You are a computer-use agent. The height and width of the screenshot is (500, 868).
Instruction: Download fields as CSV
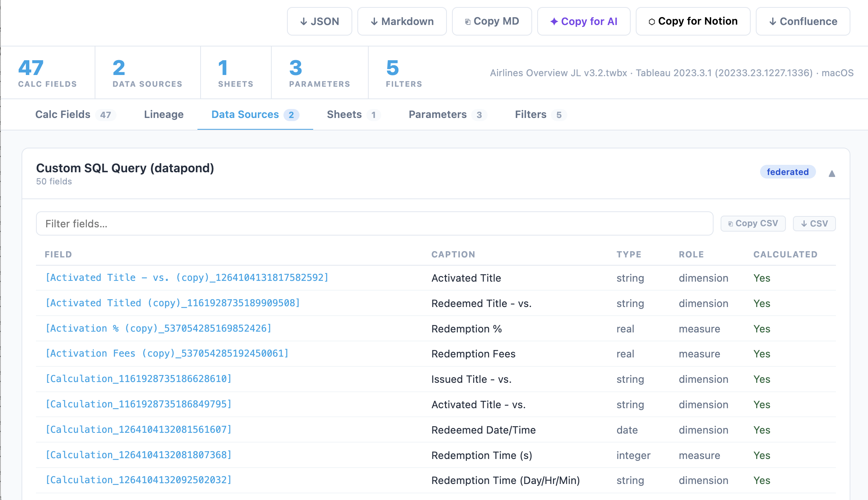click(x=814, y=223)
